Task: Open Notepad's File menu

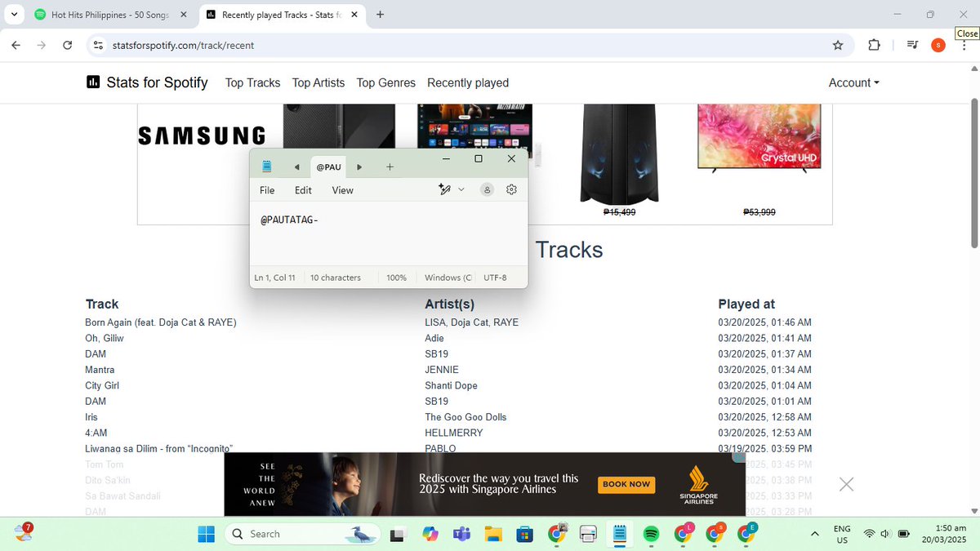Action: (267, 190)
